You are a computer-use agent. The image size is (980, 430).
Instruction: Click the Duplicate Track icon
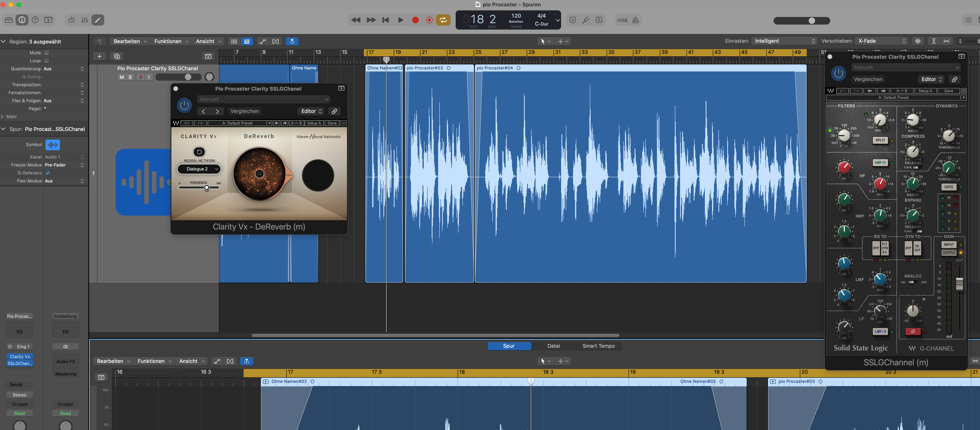[117, 56]
